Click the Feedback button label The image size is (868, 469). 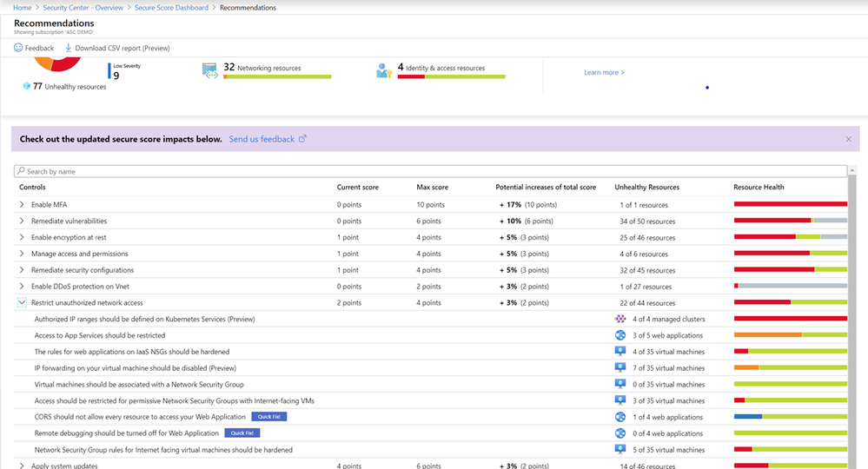[x=39, y=48]
